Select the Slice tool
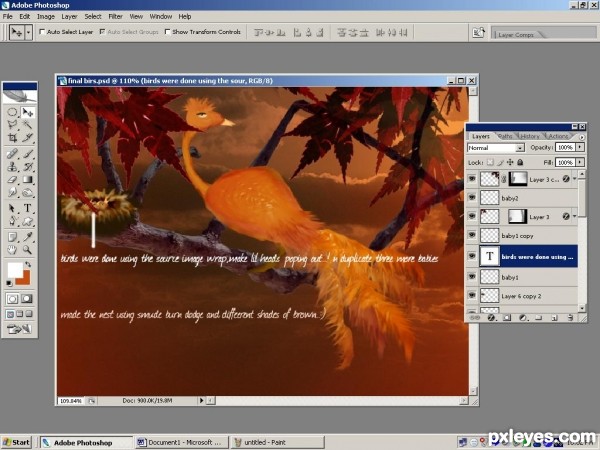Screen dimensions: 600x450 (28, 137)
